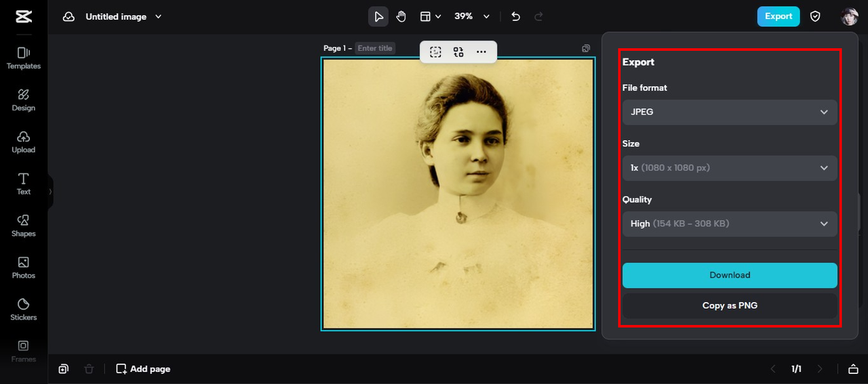868x384 pixels.
Task: Open the Stickers panel
Action: point(24,310)
